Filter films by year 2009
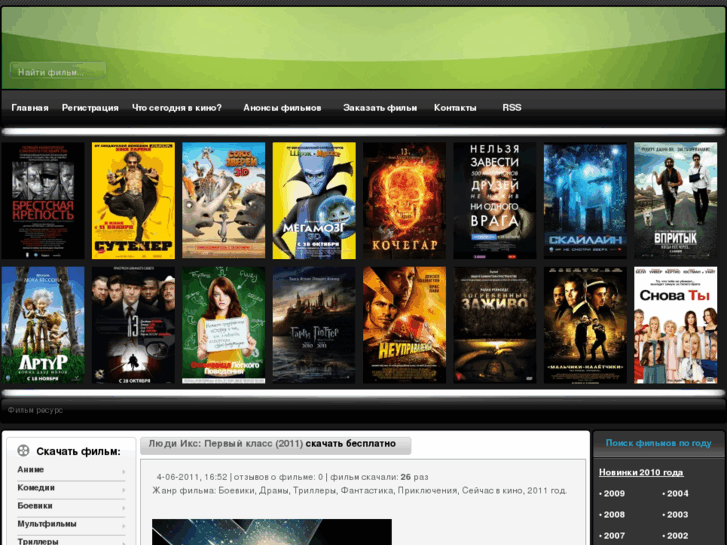Image resolution: width=727 pixels, height=545 pixels. click(x=614, y=494)
